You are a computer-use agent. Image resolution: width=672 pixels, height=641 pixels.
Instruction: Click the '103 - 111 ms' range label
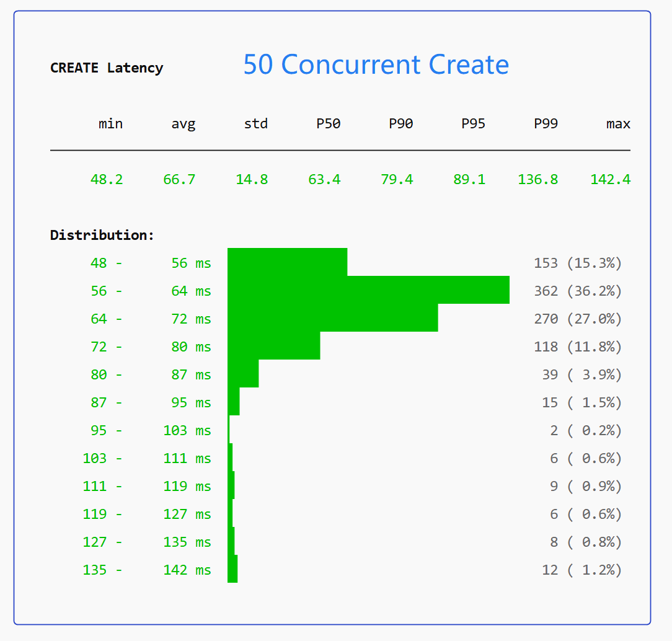coord(147,459)
